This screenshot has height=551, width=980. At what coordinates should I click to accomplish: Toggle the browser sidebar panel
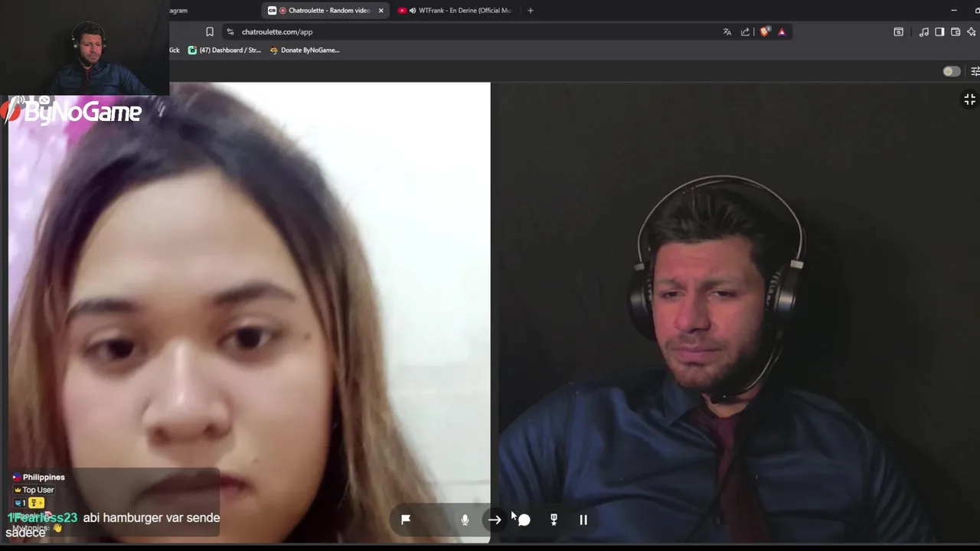(x=939, y=32)
